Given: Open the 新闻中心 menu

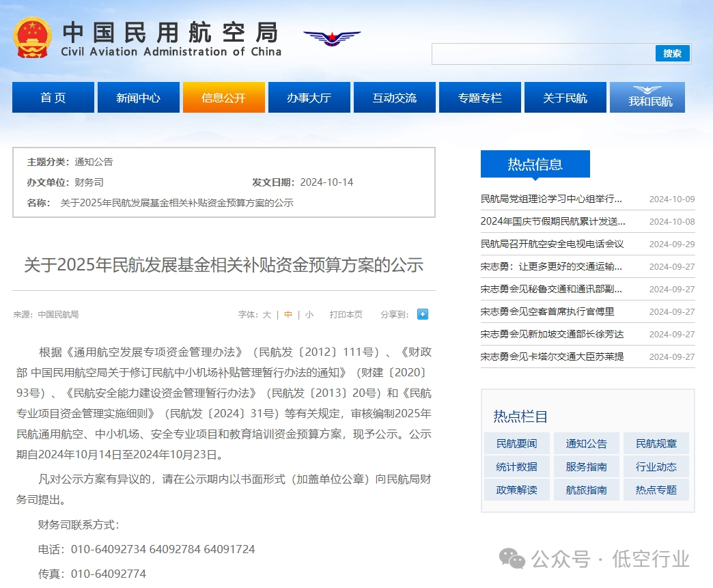Looking at the screenshot, I should (x=139, y=97).
